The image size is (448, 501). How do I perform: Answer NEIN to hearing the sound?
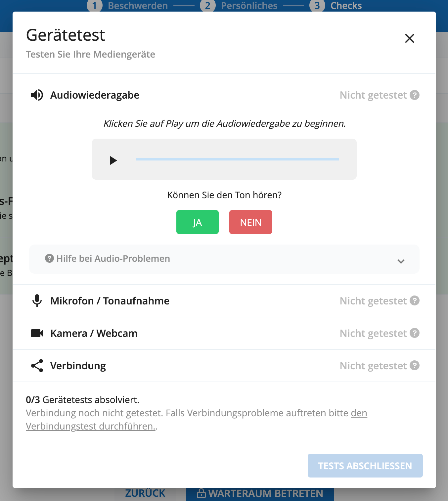point(250,222)
